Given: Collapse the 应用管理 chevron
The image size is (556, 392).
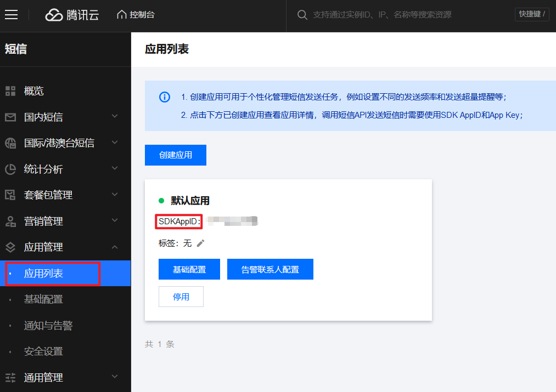Looking at the screenshot, I should 115,247.
